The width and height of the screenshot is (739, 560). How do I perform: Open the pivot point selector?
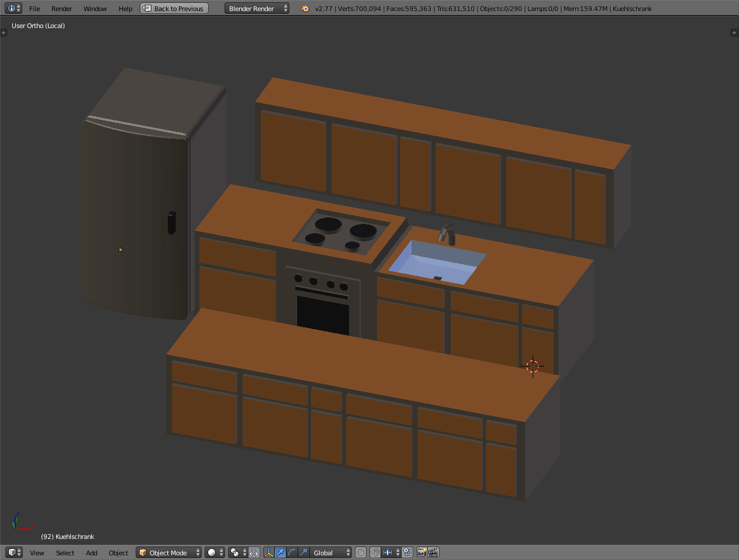tap(237, 552)
